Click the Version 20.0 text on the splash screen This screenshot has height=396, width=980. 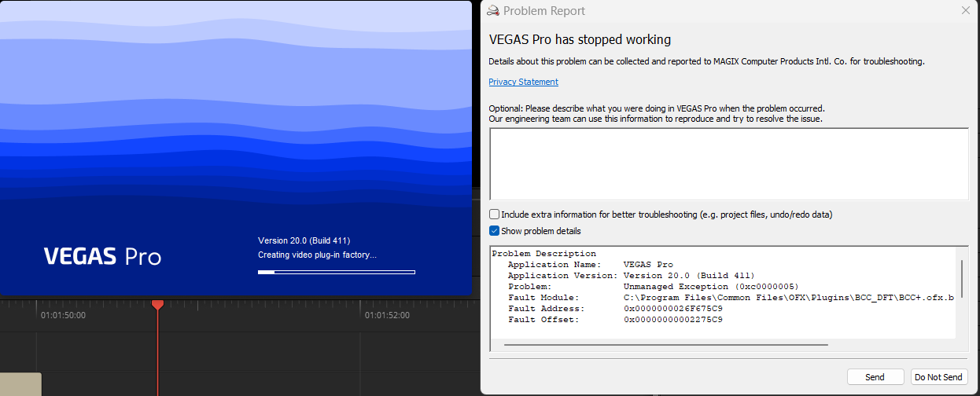(x=304, y=240)
